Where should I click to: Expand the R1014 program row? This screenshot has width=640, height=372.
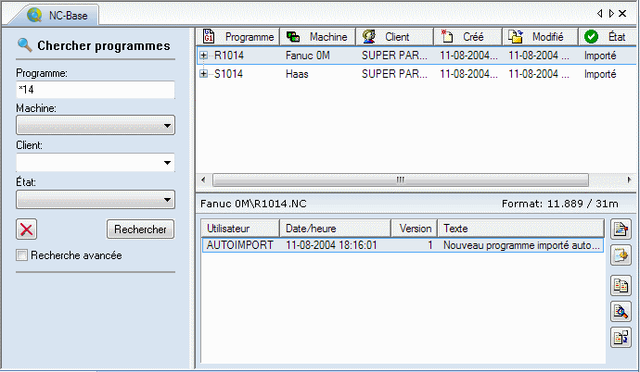tap(204, 55)
